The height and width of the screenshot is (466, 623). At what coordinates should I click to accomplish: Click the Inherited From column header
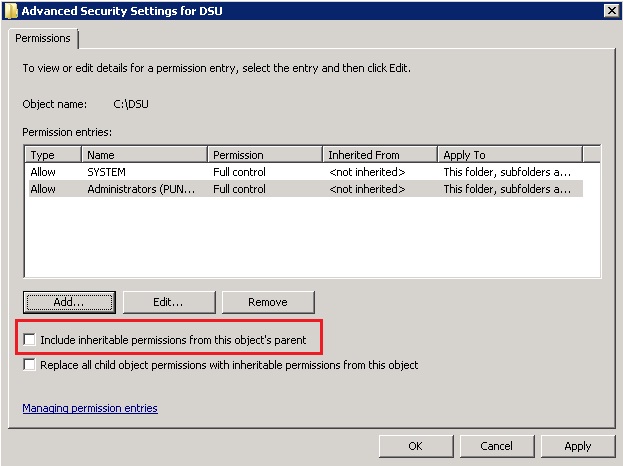pos(380,155)
